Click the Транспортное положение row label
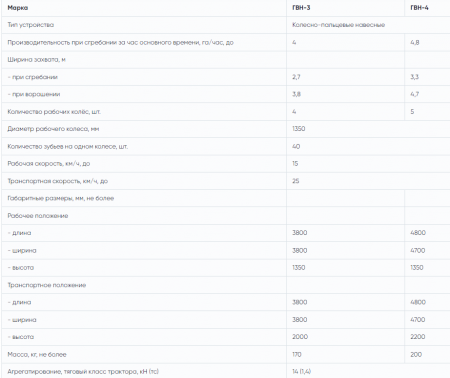 tap(47, 285)
